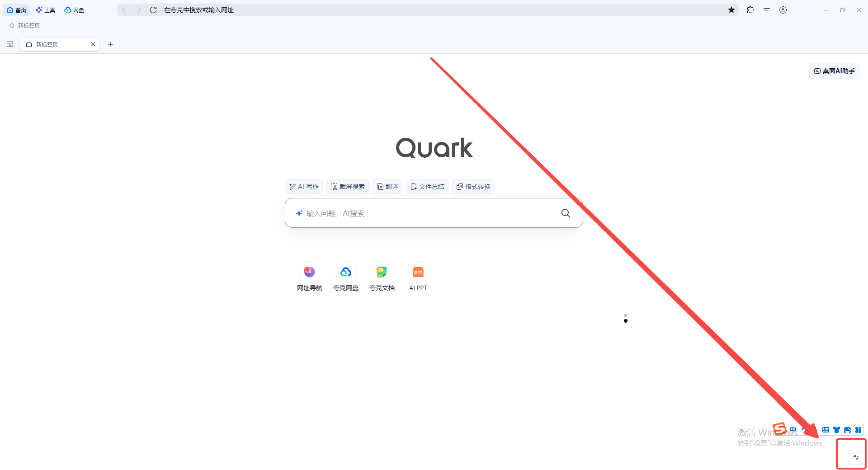This screenshot has width=868, height=470.
Task: Add a new tab with plus
Action: [110, 44]
